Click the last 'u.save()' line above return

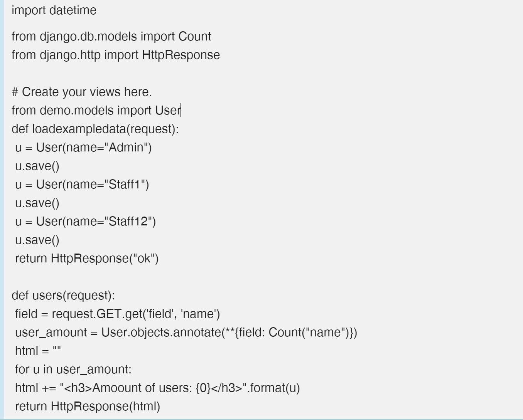(37, 240)
